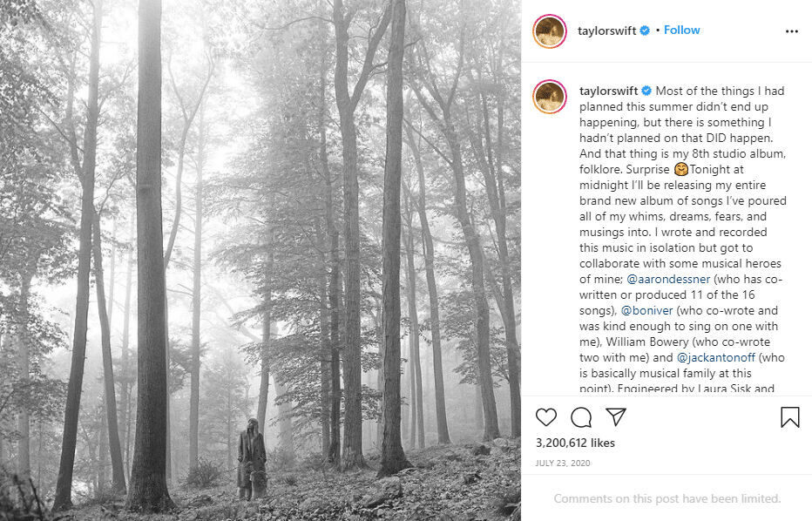Screen dimensions: 812x521
Task: Open the @aarondessner mention link
Action: tap(669, 279)
